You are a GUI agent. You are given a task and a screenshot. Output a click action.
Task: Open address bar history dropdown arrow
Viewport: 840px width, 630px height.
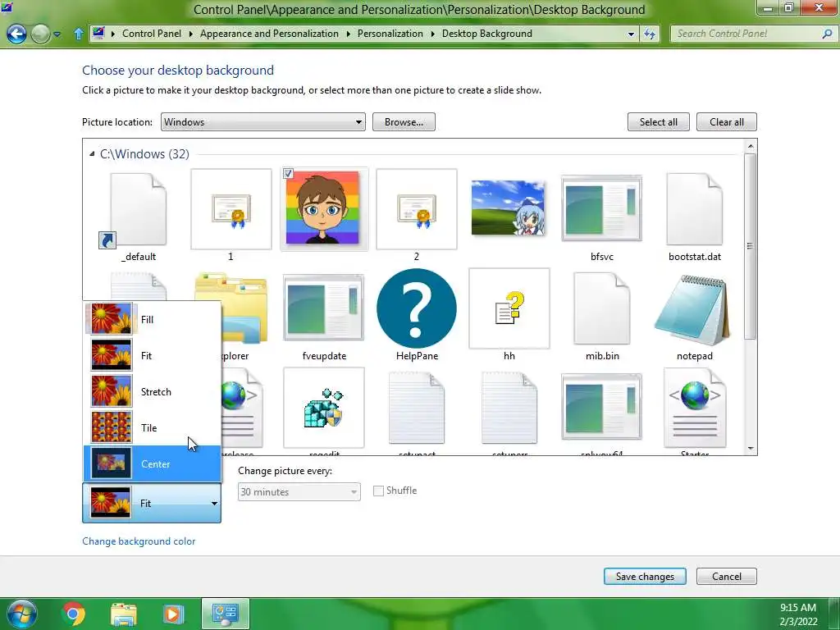[x=631, y=34]
